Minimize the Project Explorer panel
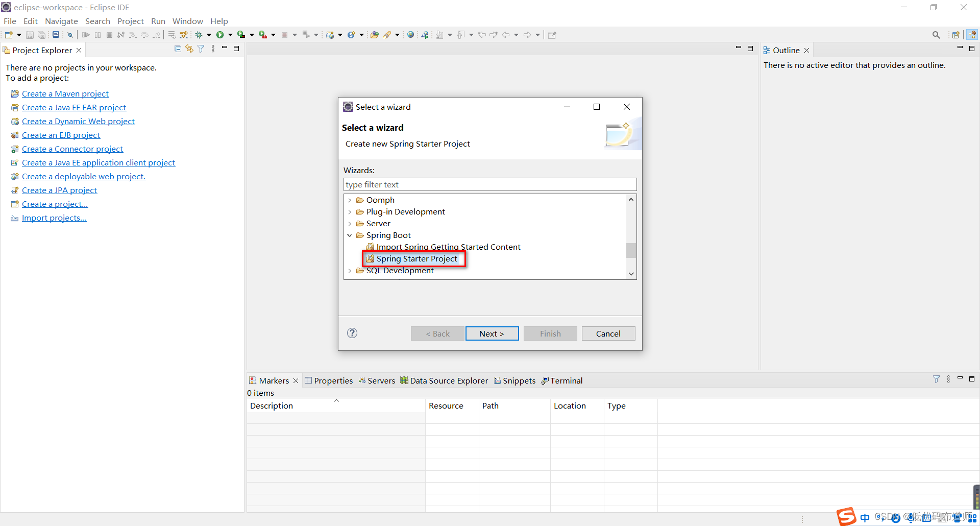This screenshot has width=980, height=526. pos(225,48)
